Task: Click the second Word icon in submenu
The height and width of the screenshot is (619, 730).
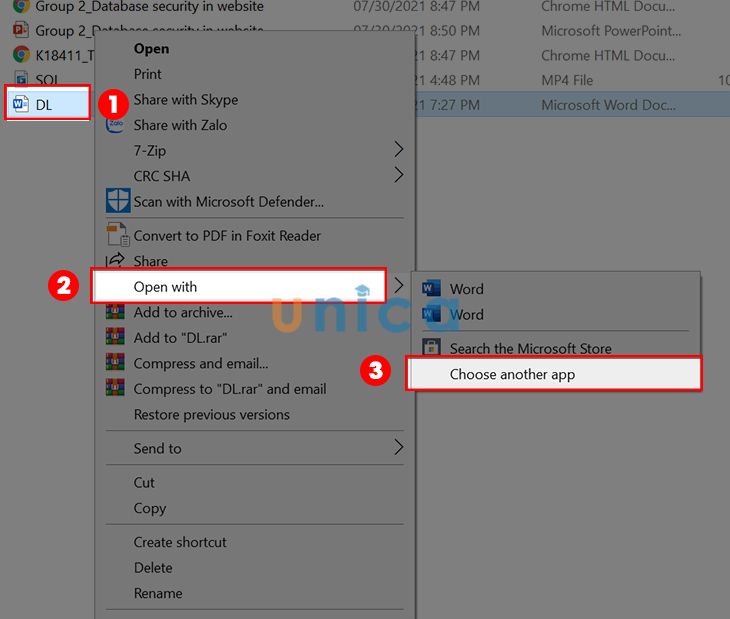Action: coord(431,314)
